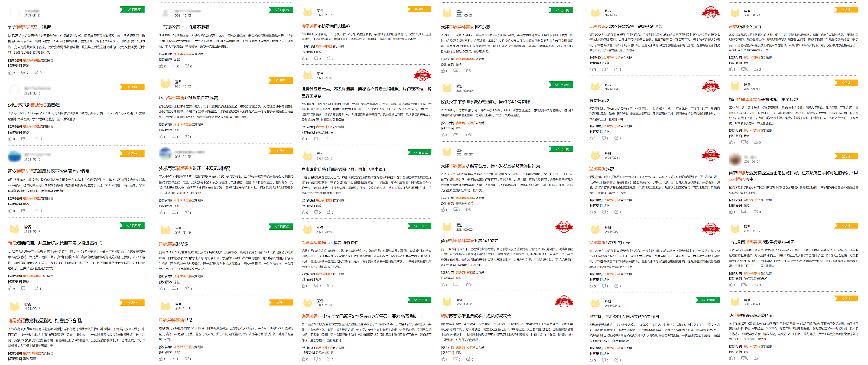
Task: Click green badge on fifth column's bottom post
Action: coord(709,299)
